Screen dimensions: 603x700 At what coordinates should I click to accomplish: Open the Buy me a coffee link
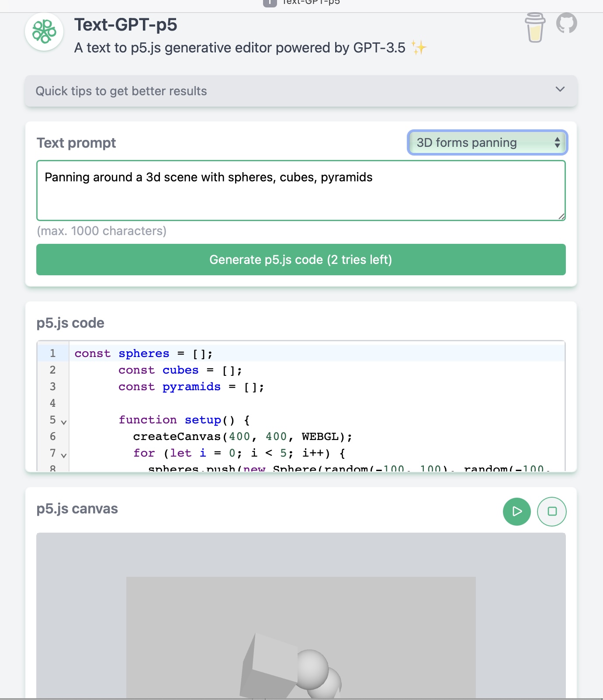pos(535,27)
